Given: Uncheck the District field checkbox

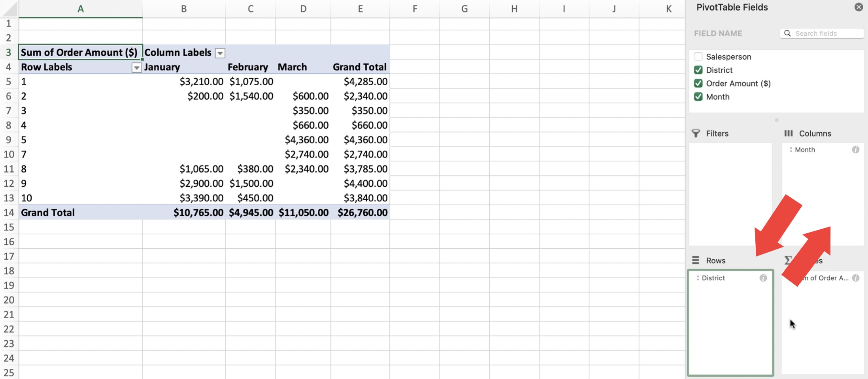Looking at the screenshot, I should [x=698, y=70].
